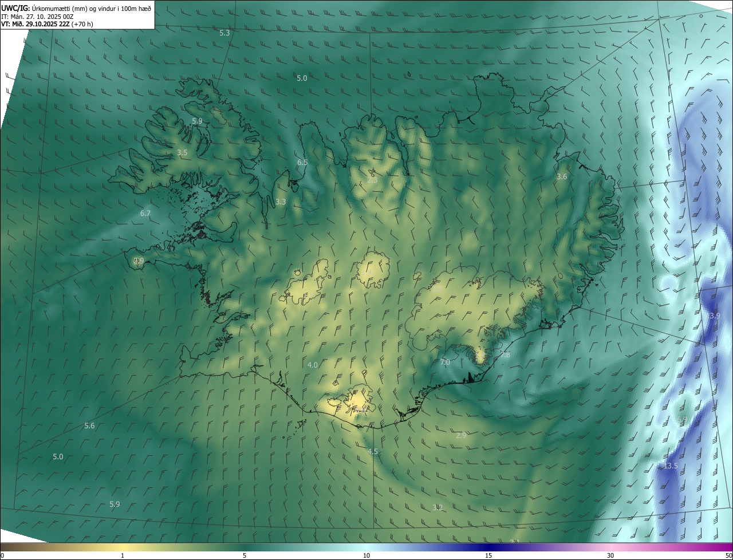Click the 3.5 value label over the Westfjords
Screen dimensions: 733x560
point(182,153)
